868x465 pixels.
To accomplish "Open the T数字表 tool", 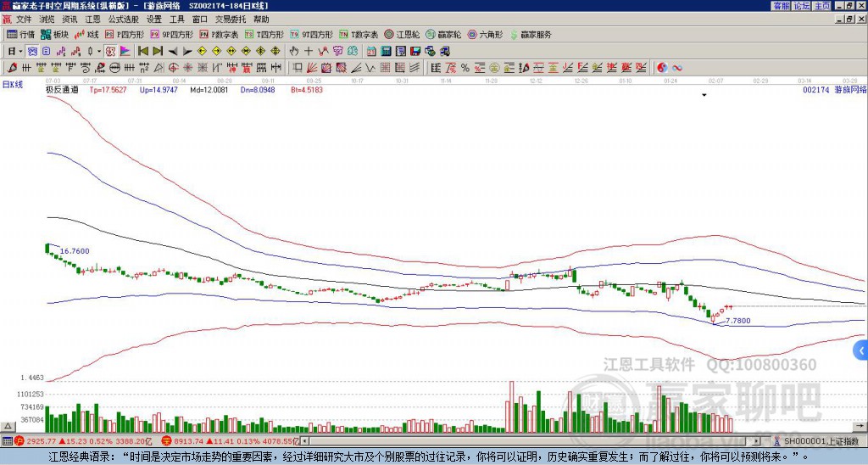I will click(x=359, y=34).
